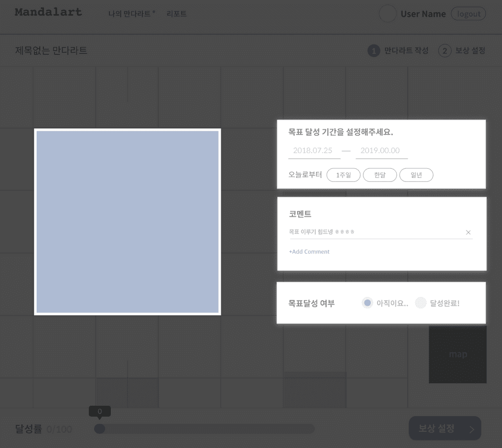Click the arrow on 보상 설정 button

tap(471, 430)
